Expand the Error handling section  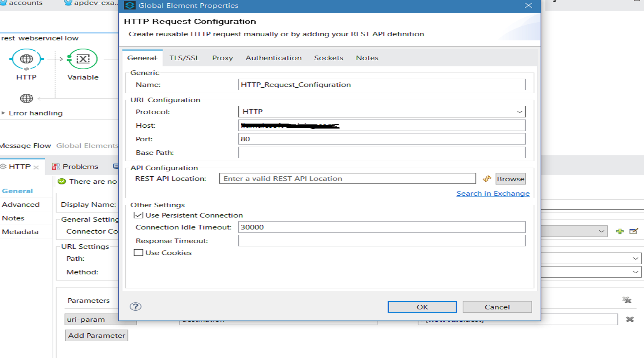pyautogui.click(x=3, y=113)
